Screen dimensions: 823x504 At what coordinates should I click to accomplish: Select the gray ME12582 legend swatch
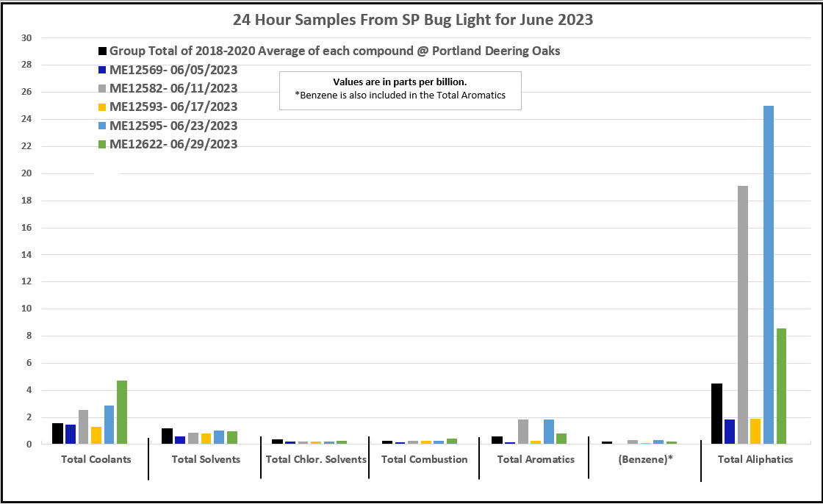click(103, 89)
